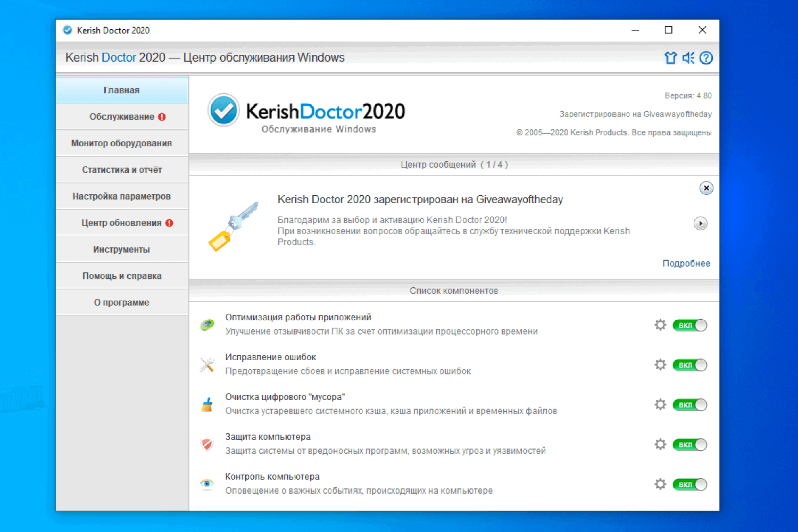Screen dimensions: 798x532
Task: Toggle Очистка цифрового мусора switch off
Action: [690, 405]
